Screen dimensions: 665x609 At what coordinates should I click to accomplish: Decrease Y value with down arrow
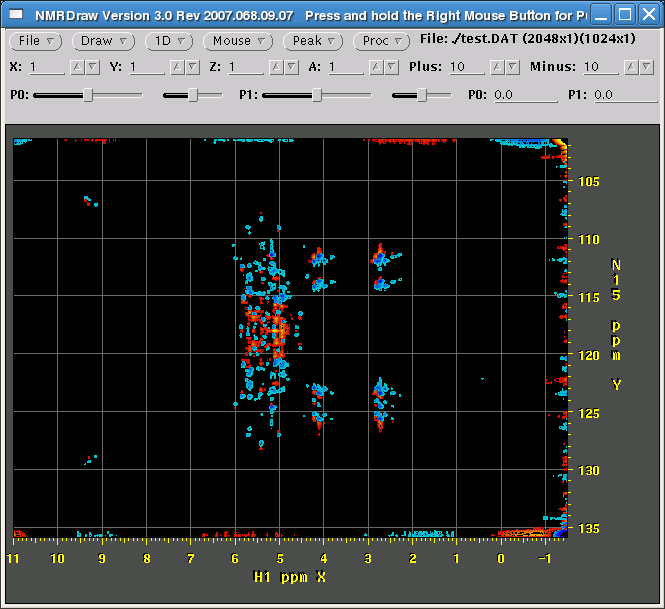[x=193, y=67]
